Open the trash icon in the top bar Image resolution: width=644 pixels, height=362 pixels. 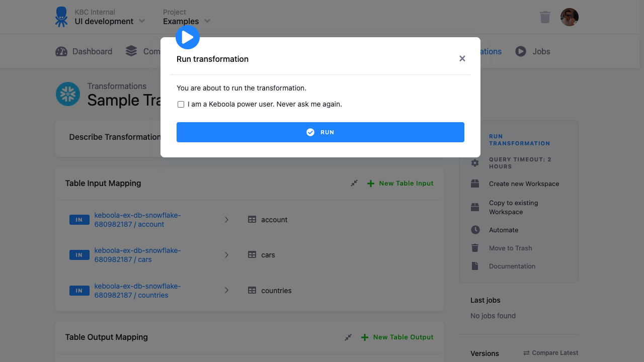[545, 17]
